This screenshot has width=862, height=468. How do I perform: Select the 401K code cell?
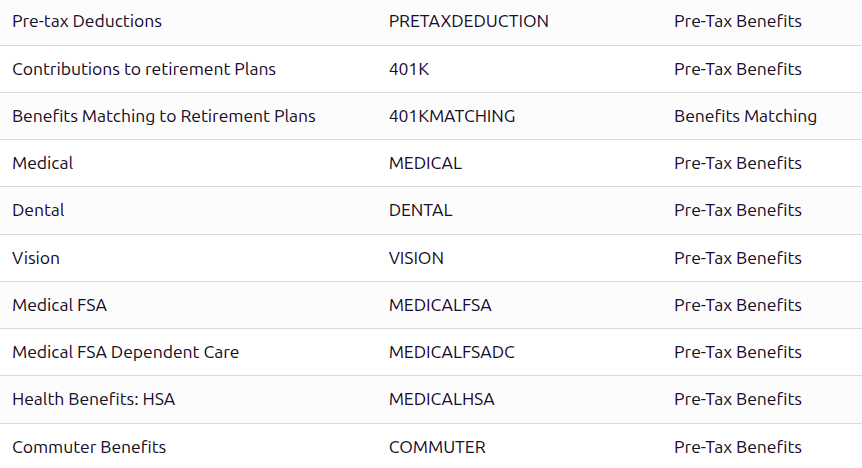pyautogui.click(x=409, y=69)
